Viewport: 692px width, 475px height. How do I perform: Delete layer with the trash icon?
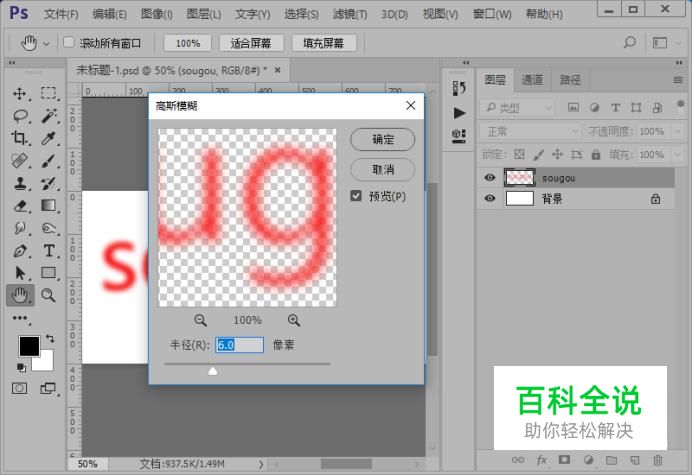pos(658,460)
